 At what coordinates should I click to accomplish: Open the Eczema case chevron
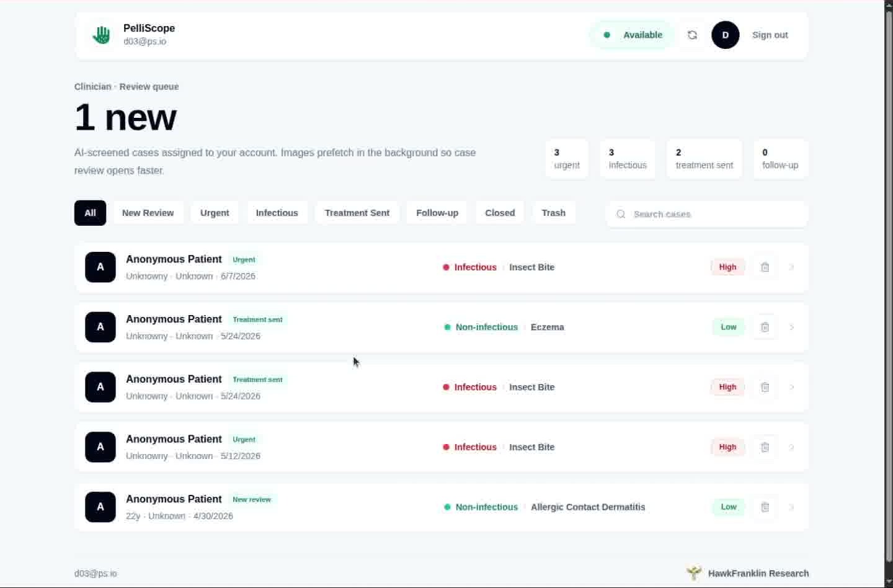[x=792, y=327]
